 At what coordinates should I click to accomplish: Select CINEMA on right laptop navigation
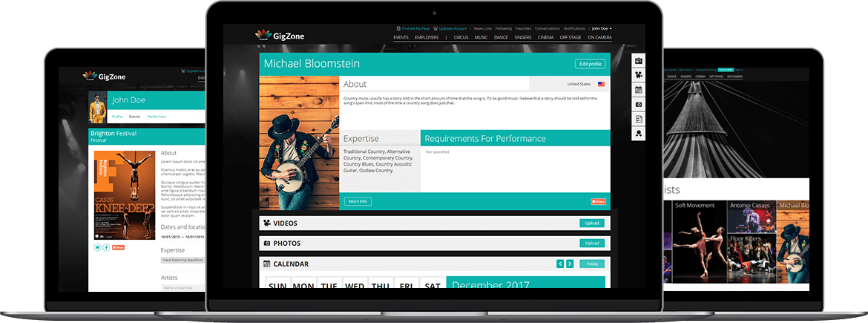coord(700,76)
